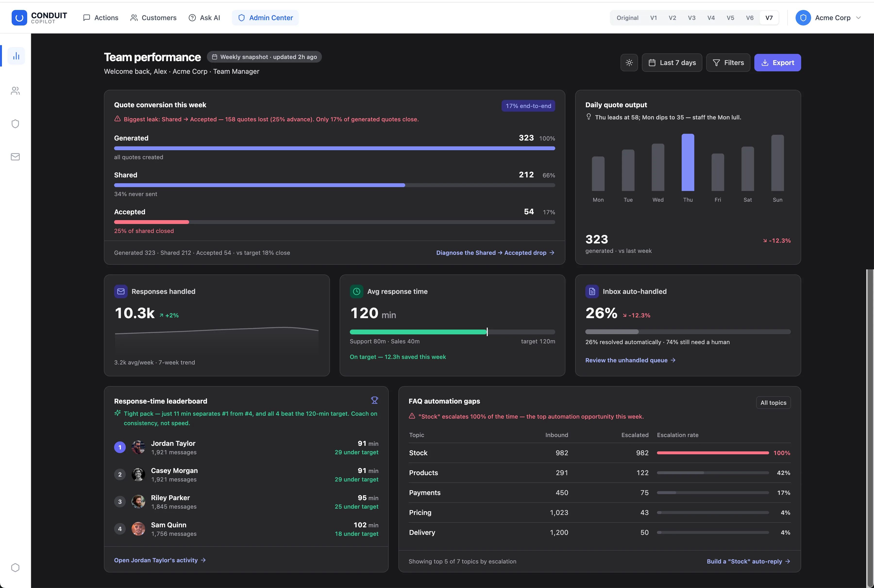Click the red Accepted progress bar
Viewport: 874px width, 588px height.
click(x=151, y=222)
